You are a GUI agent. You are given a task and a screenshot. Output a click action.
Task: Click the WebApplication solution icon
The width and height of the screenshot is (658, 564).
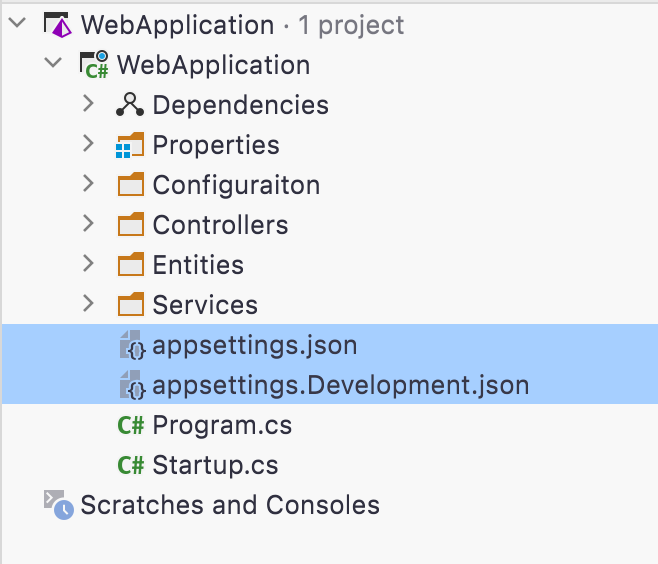pos(58,25)
